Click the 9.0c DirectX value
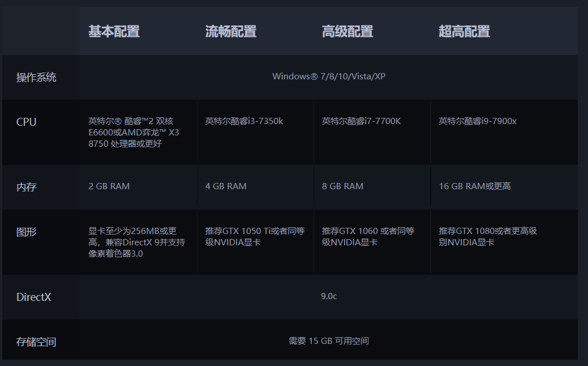This screenshot has width=588, height=366. (329, 296)
